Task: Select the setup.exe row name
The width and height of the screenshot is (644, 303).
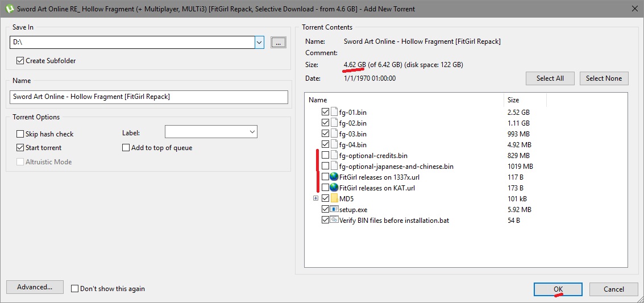Action: coord(354,209)
